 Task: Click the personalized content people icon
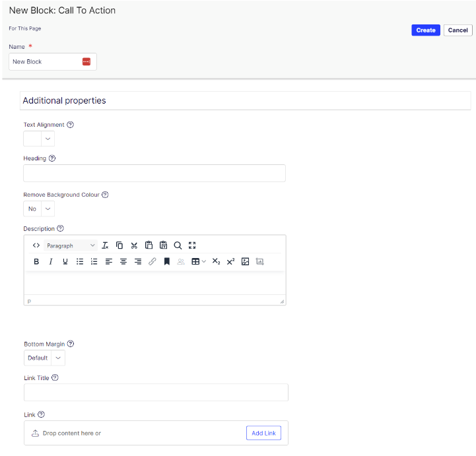pos(181,261)
